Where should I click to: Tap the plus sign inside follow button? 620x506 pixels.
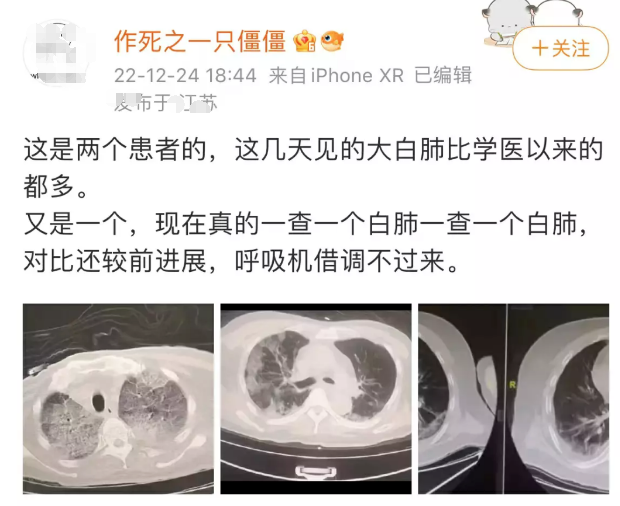[x=540, y=49]
